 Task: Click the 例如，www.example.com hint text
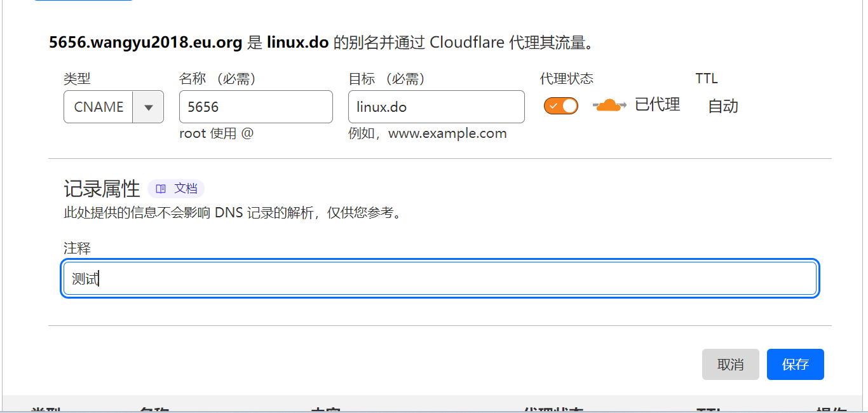click(x=428, y=133)
